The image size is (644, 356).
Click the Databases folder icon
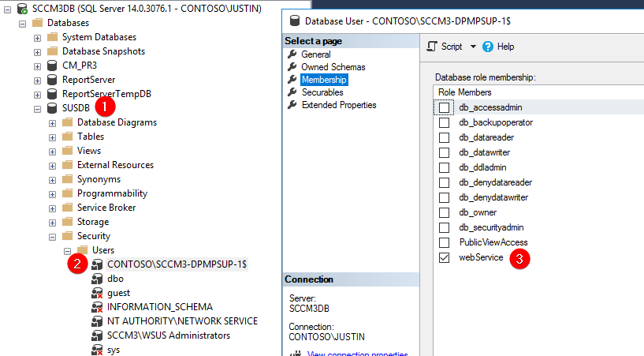[37, 23]
